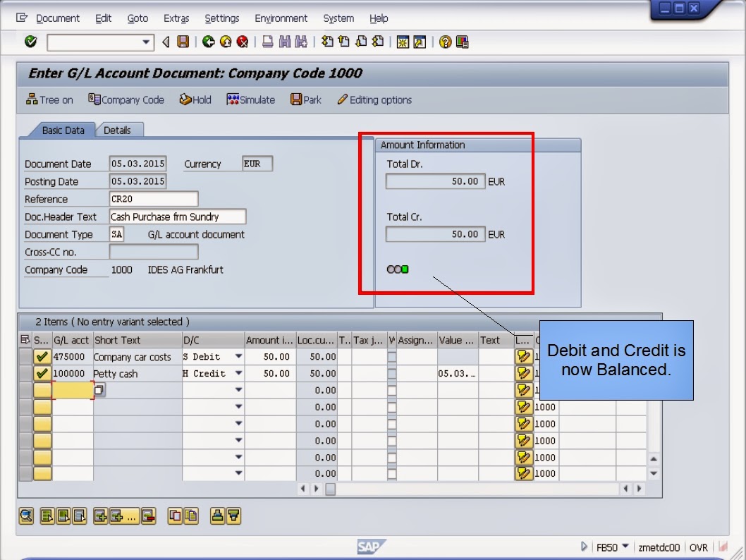Delete a row via the delete-row icon
This screenshot has width=746, height=560.
tap(147, 516)
